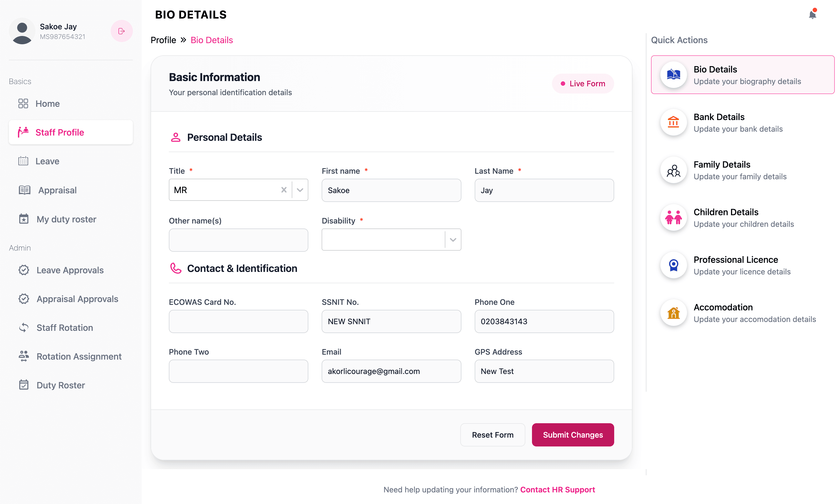This screenshot has height=504, width=837.
Task: Click the Bank Details building icon
Action: 674,122
